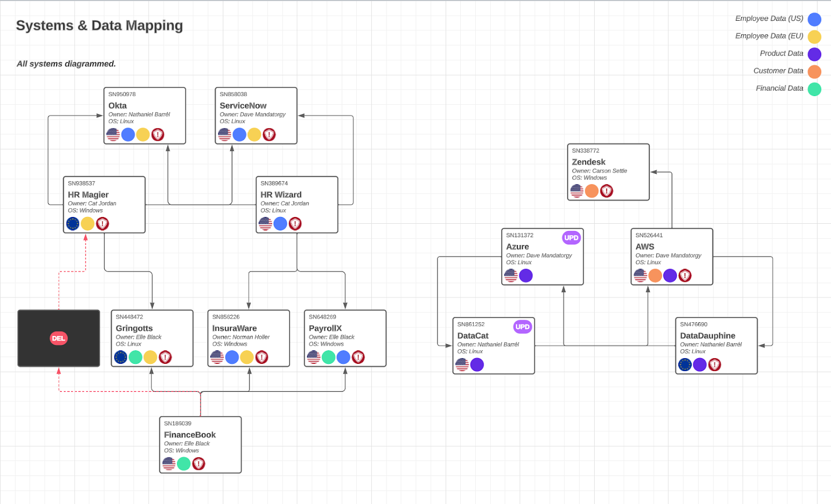Click the purple data circle in Azure card

526,276
